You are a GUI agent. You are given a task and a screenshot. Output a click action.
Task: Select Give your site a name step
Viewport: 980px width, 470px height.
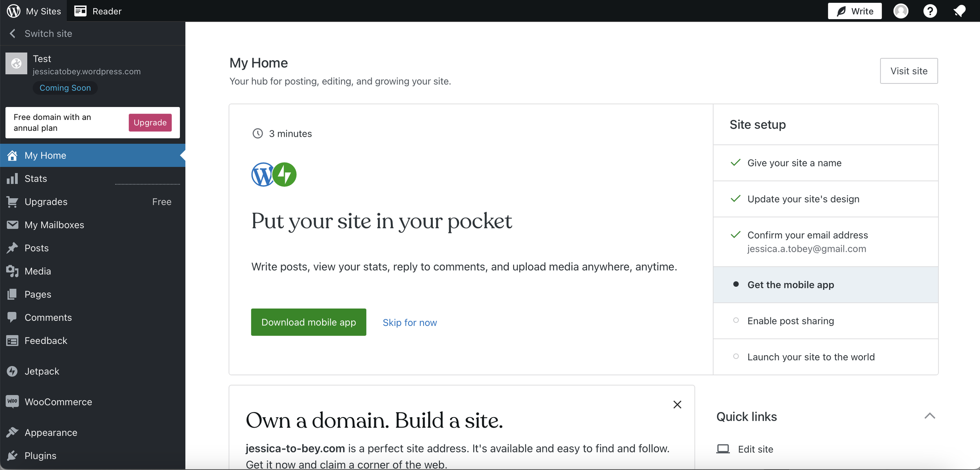coord(826,163)
